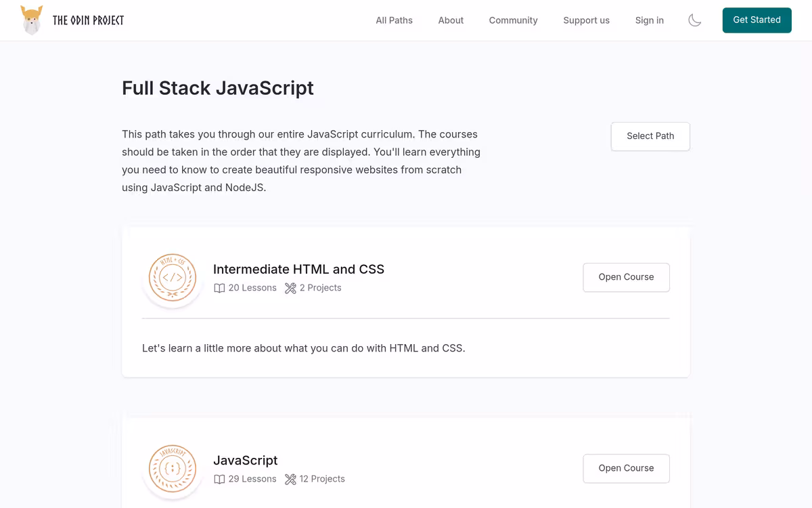Image resolution: width=812 pixels, height=508 pixels.
Task: Click the "2 Projects" text
Action: point(321,288)
